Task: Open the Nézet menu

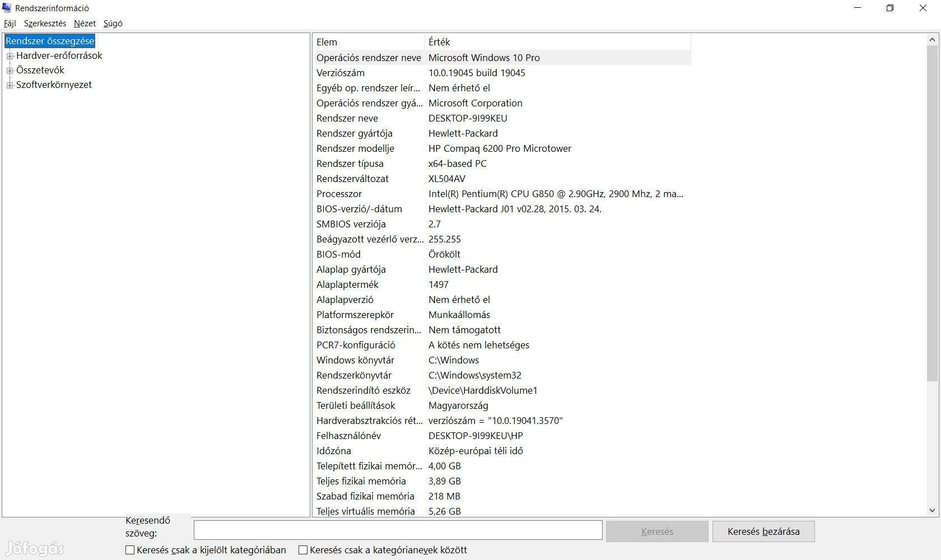Action: tap(85, 24)
